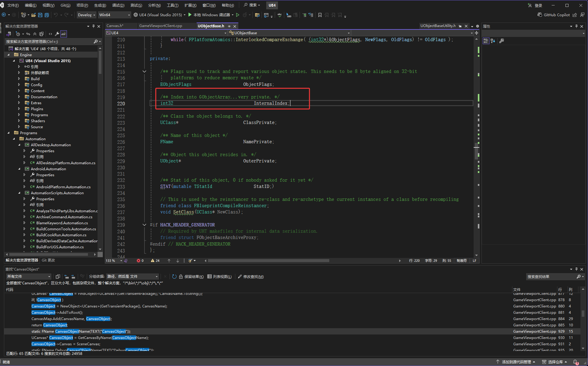This screenshot has height=366, width=588.
Task: Toggle the List View option in find results
Action: pyautogui.click(x=219, y=277)
